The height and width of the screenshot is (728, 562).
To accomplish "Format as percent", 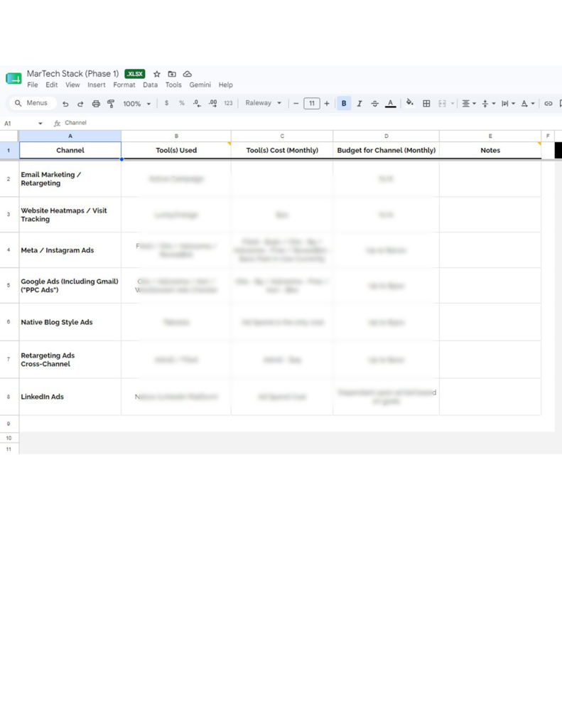I will (181, 103).
